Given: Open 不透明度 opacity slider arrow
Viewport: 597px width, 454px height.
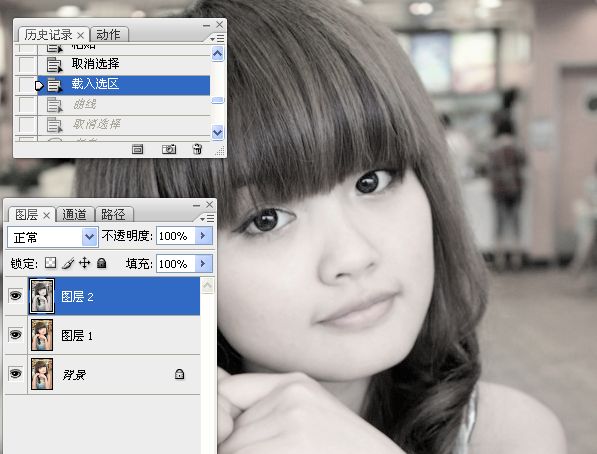Looking at the screenshot, I should coord(204,236).
